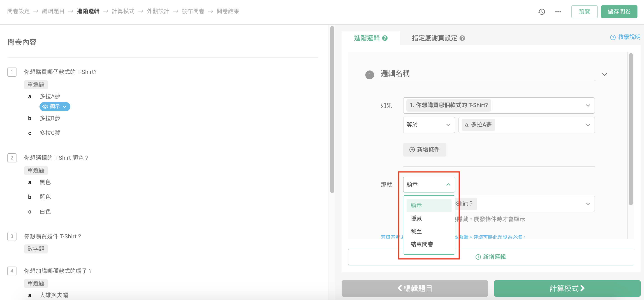This screenshot has width=644, height=300.
Task: Go to 計算模式 step in breadcrumb
Action: (123, 11)
